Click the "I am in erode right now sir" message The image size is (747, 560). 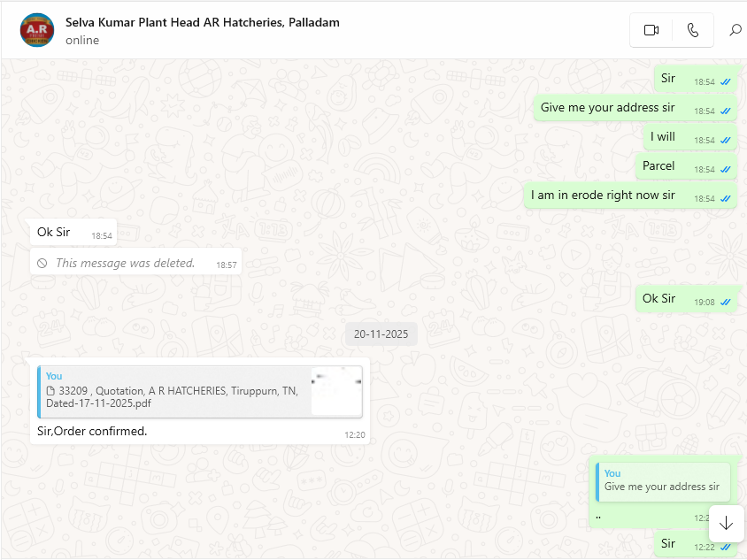point(603,195)
